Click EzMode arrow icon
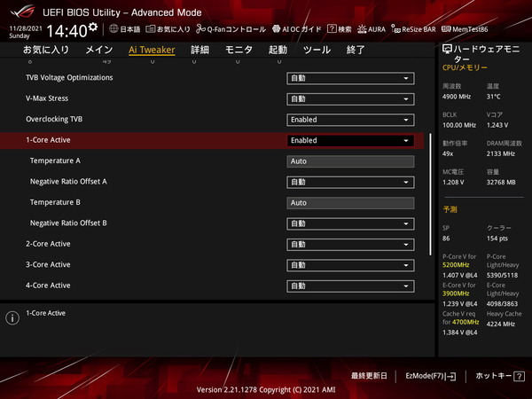532x399 pixels. 451,376
